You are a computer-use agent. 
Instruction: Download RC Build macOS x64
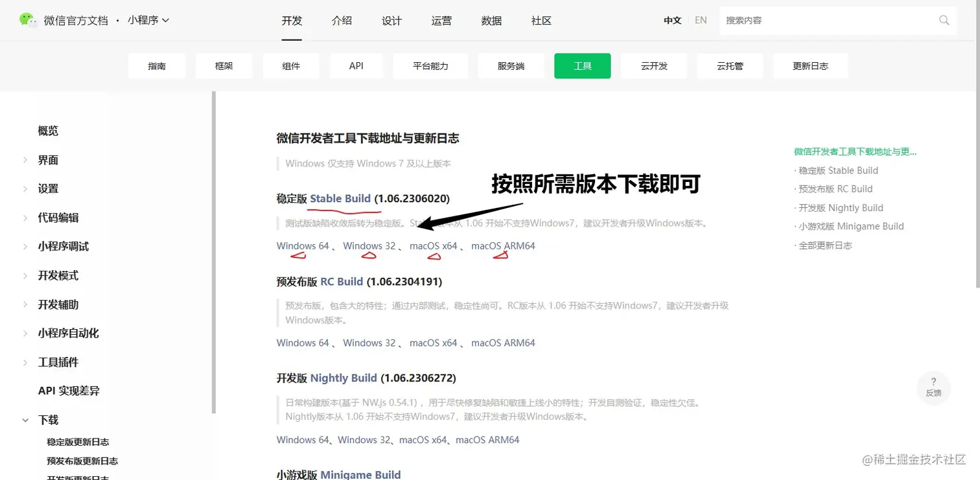(434, 343)
